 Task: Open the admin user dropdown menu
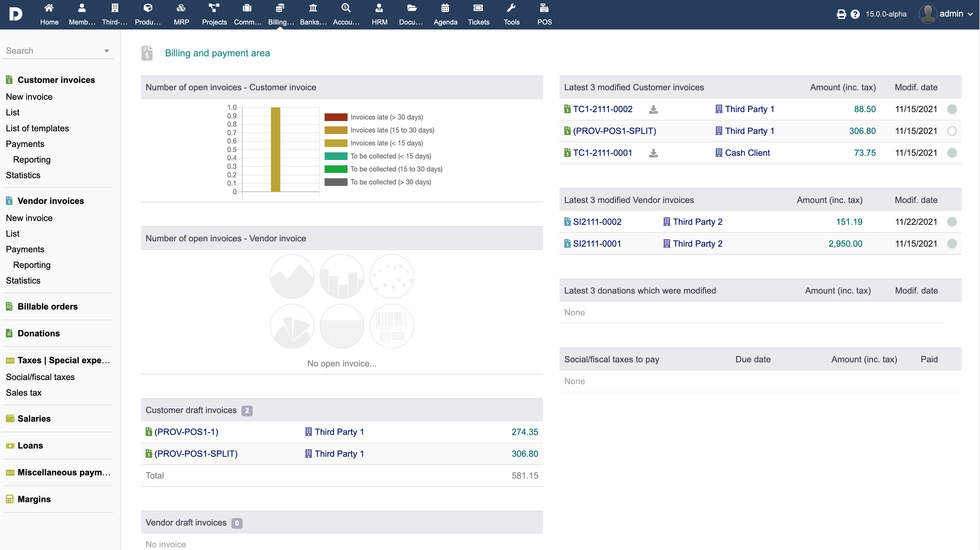click(956, 14)
